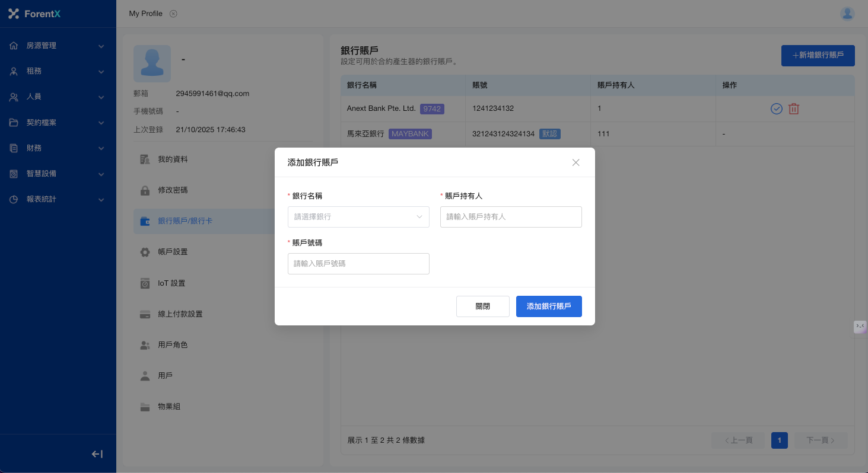The image size is (868, 473).
Task: Open the 請選擇銀行 bank dropdown
Action: [x=358, y=217]
